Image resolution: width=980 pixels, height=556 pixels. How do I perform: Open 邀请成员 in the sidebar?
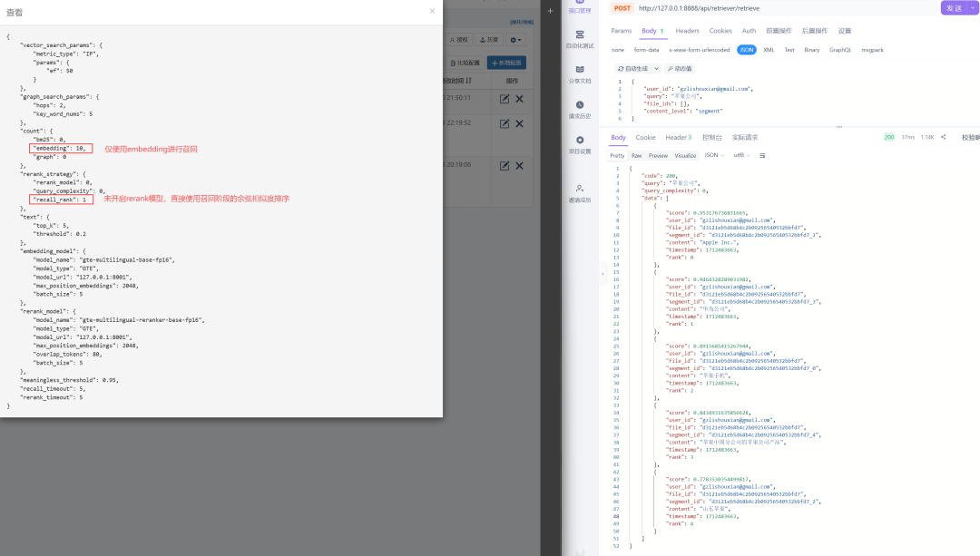[580, 193]
